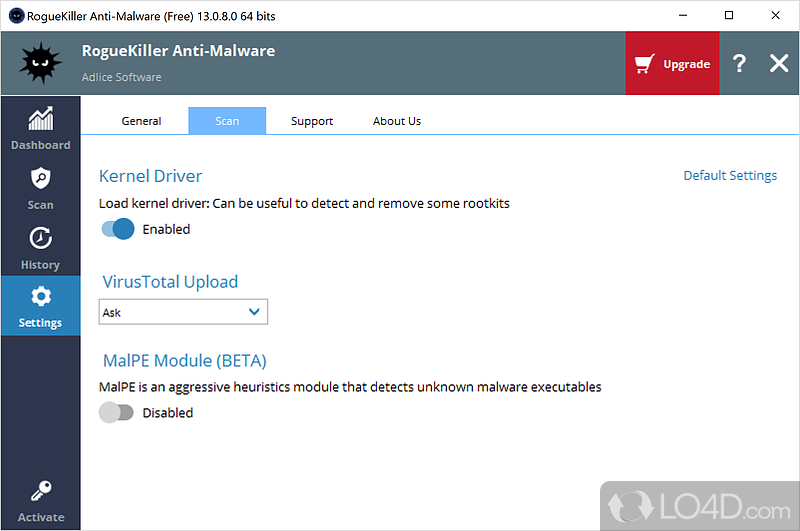Click the MalPE aggressive heuristics description
The width and height of the screenshot is (800, 531).
pyautogui.click(x=350, y=387)
